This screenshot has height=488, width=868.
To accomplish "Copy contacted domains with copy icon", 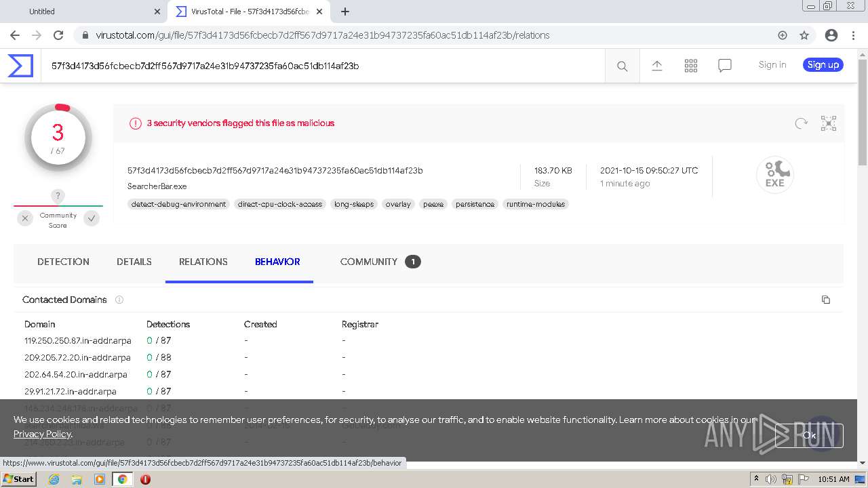I will pyautogui.click(x=825, y=300).
